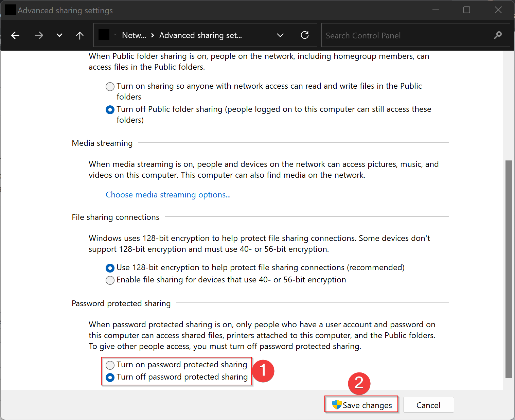Minimize the Advanced sharing settings window
The image size is (515, 420).
tap(436, 10)
